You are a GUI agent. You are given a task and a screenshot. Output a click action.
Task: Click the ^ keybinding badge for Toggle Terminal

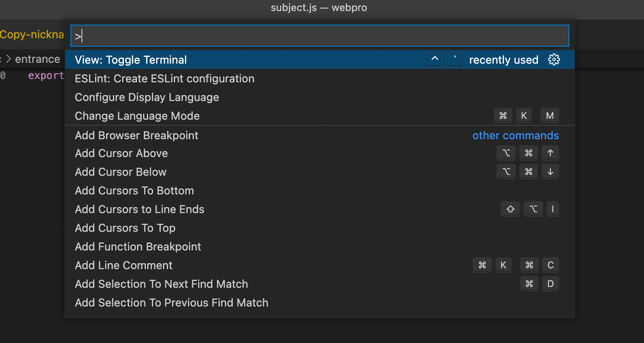click(x=434, y=59)
